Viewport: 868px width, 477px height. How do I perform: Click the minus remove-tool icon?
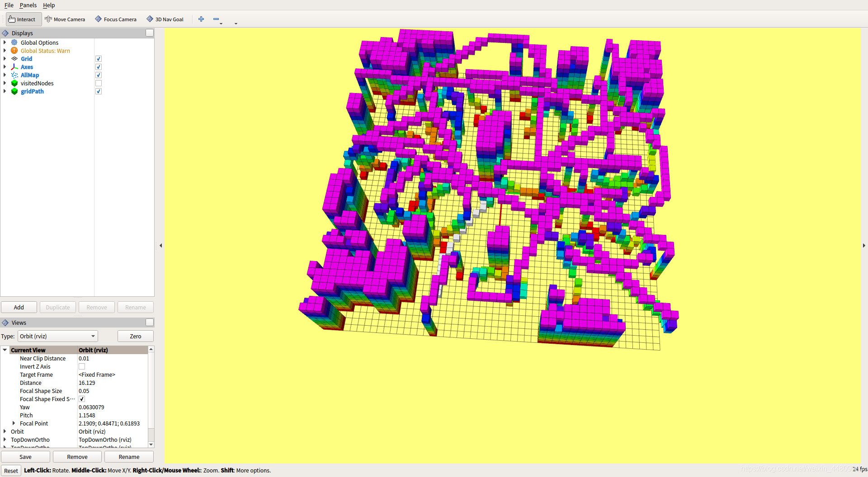[216, 19]
